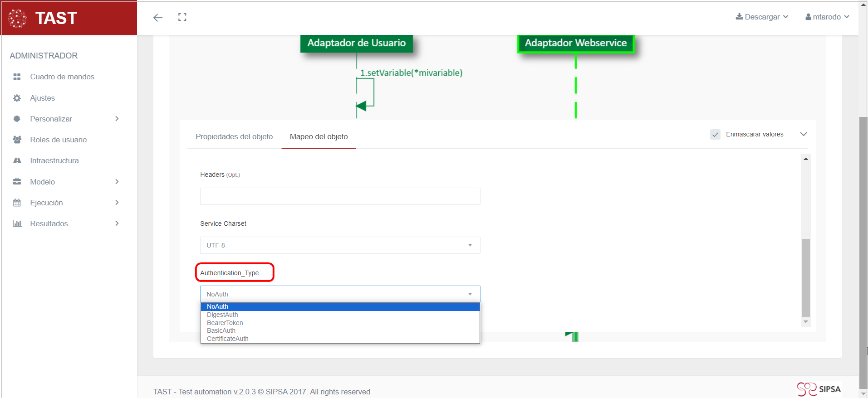Toggle the Enmascarar valores checkbox
Screen dimensions: 868x398
(x=715, y=135)
